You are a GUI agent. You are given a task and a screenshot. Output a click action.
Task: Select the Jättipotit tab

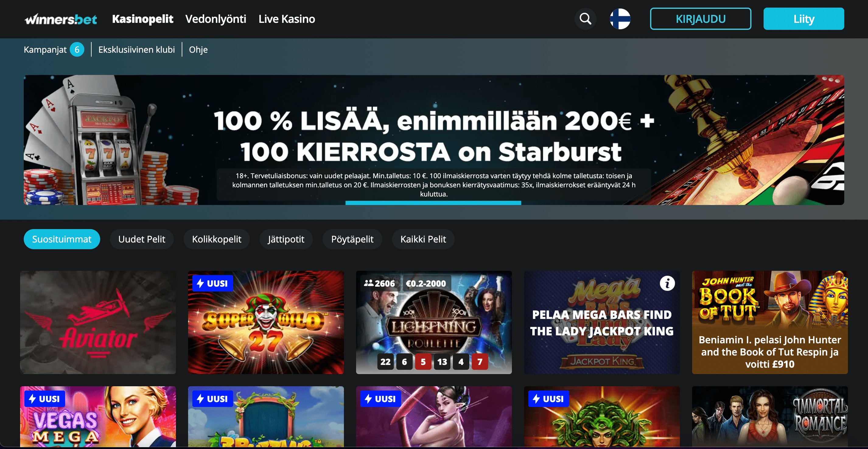coord(286,239)
